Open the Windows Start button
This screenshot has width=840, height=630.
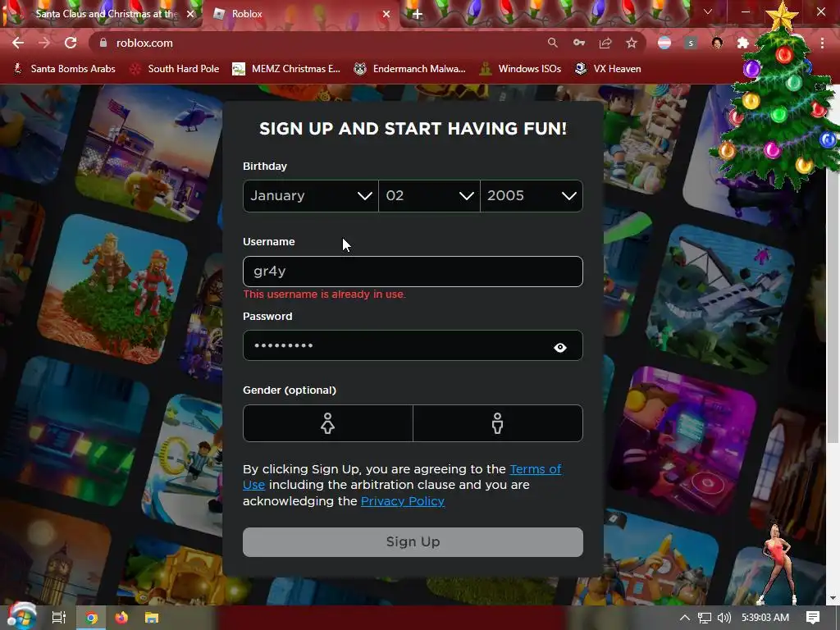pyautogui.click(x=21, y=618)
